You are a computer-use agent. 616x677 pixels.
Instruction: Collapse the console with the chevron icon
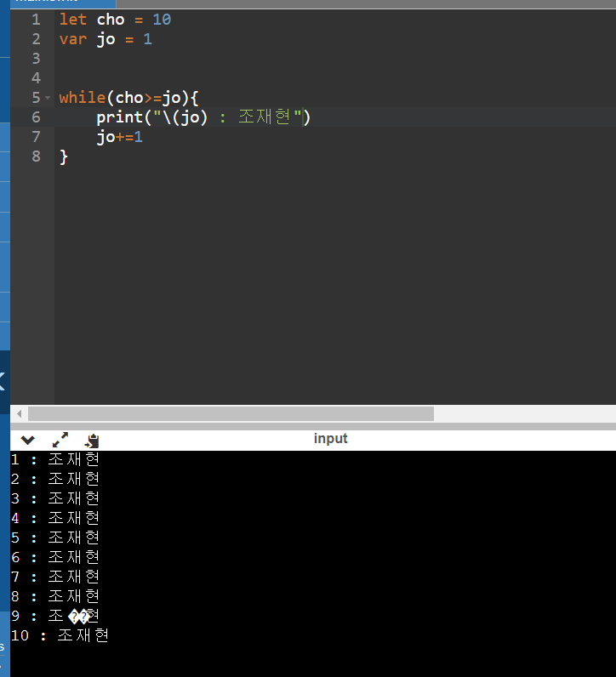coord(27,440)
